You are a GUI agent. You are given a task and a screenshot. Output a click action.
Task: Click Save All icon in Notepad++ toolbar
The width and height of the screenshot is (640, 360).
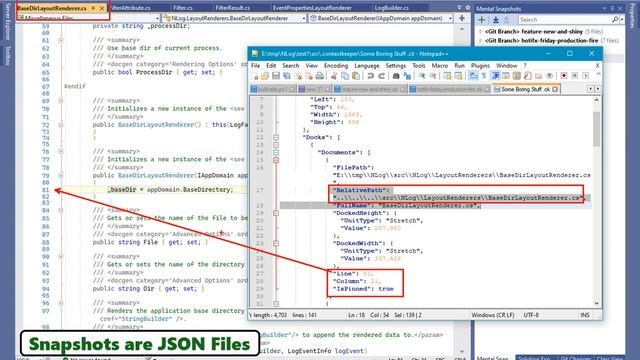[287, 76]
